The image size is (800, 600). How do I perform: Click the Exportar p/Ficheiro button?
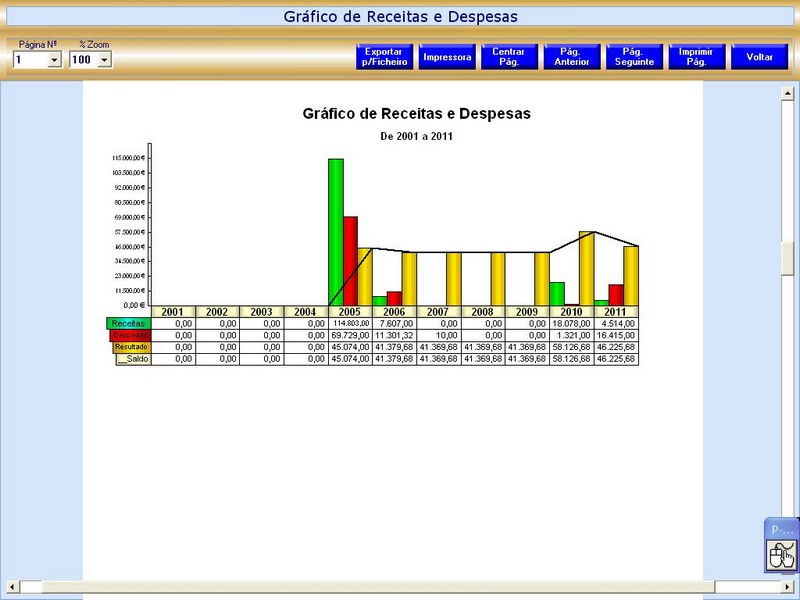(385, 57)
